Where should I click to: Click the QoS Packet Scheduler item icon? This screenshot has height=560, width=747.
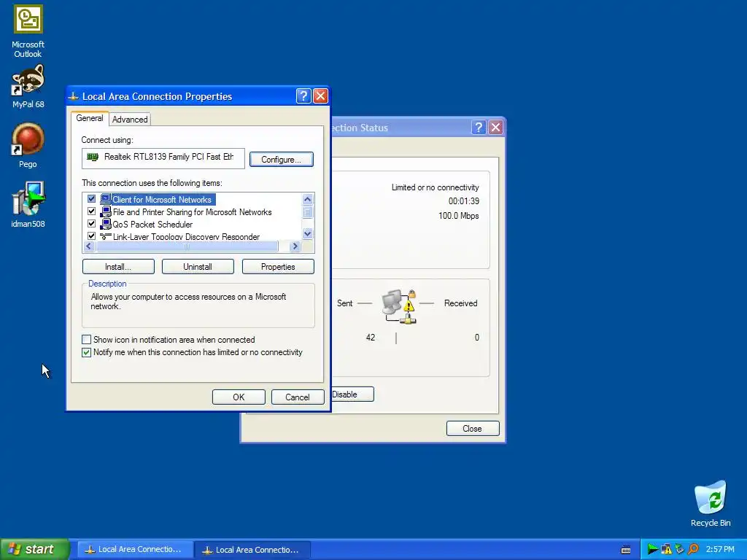pos(106,224)
